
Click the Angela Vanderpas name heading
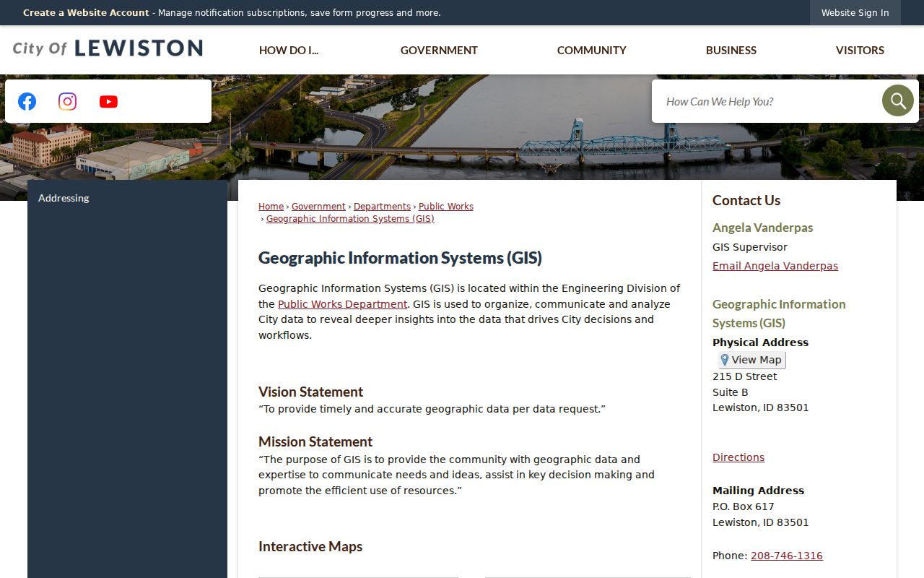762,228
